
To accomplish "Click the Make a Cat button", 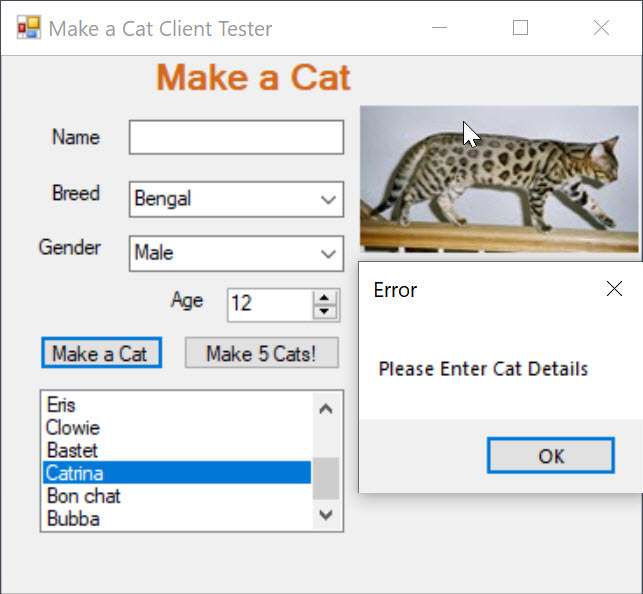I will tap(101, 353).
